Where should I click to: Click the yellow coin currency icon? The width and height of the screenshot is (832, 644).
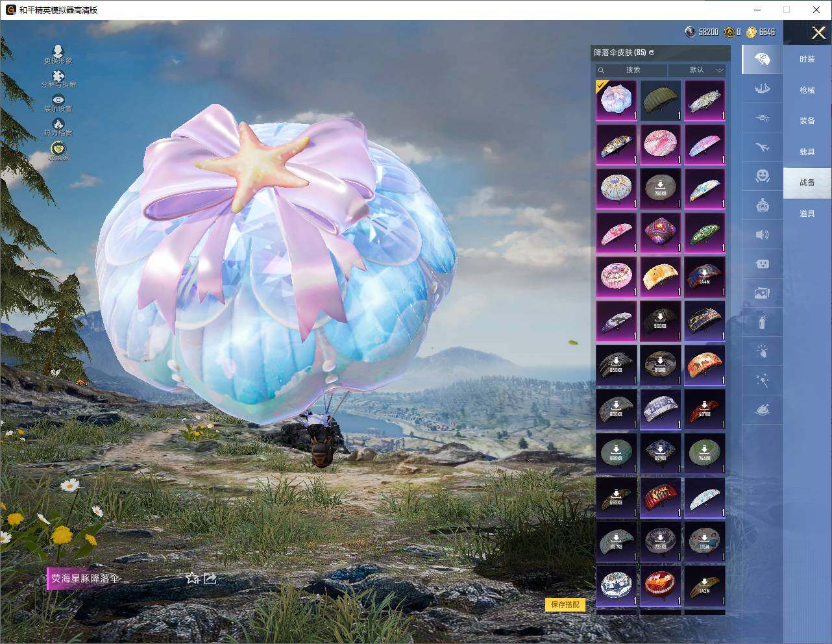(x=752, y=32)
